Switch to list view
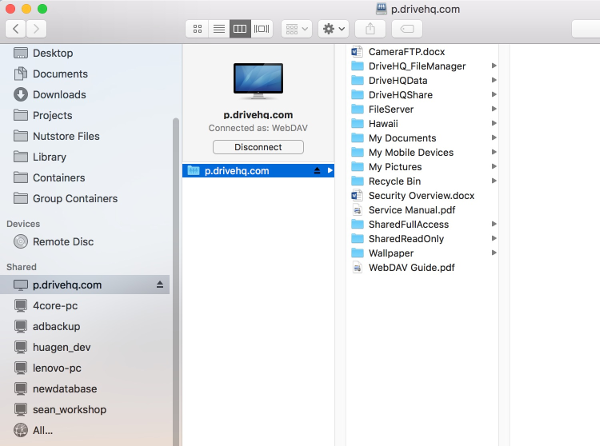This screenshot has height=446, width=600. [219, 29]
